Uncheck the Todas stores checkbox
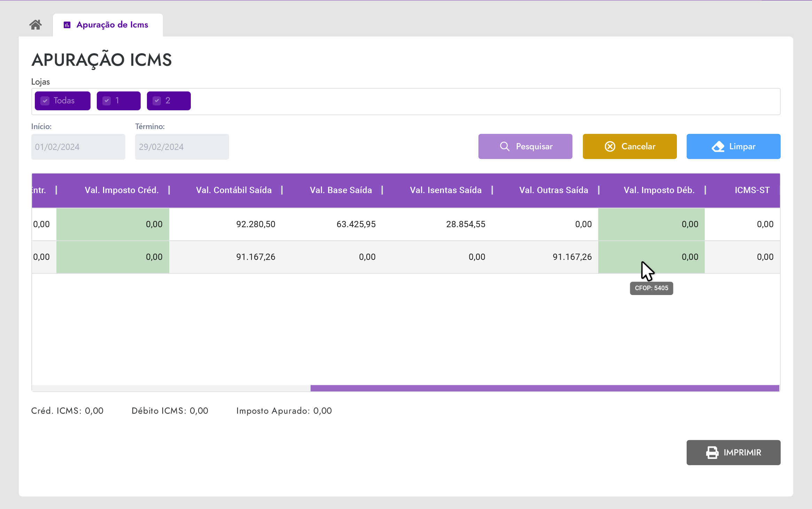 point(45,101)
